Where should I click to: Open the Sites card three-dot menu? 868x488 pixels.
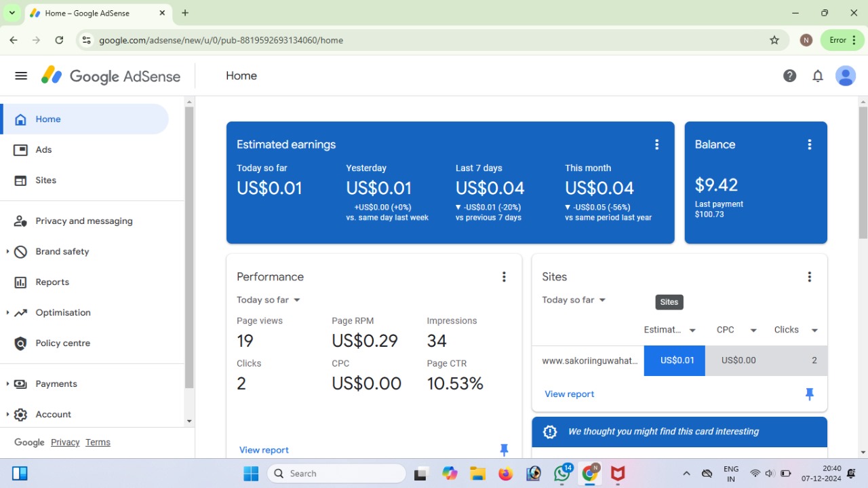(809, 277)
